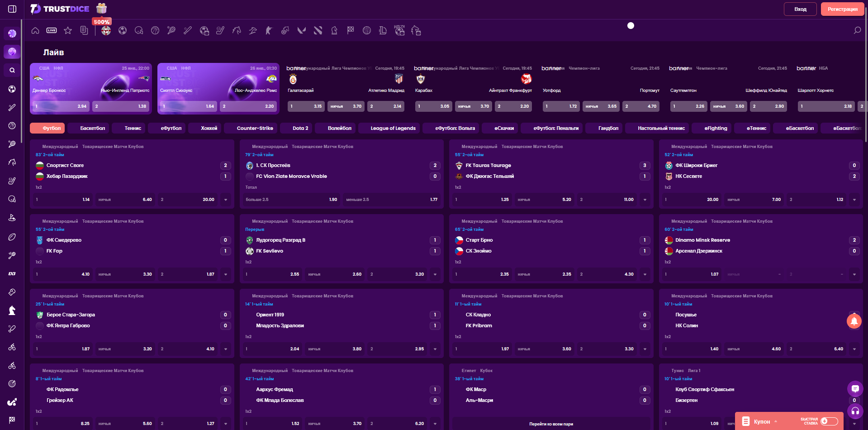Image resolution: width=868 pixels, height=430 pixels.
Task: Click the volleyball icon in the top sports bar
Action: point(367,30)
